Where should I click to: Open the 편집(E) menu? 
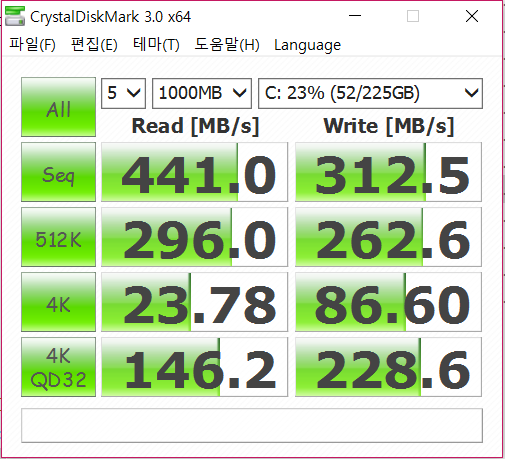[94, 44]
